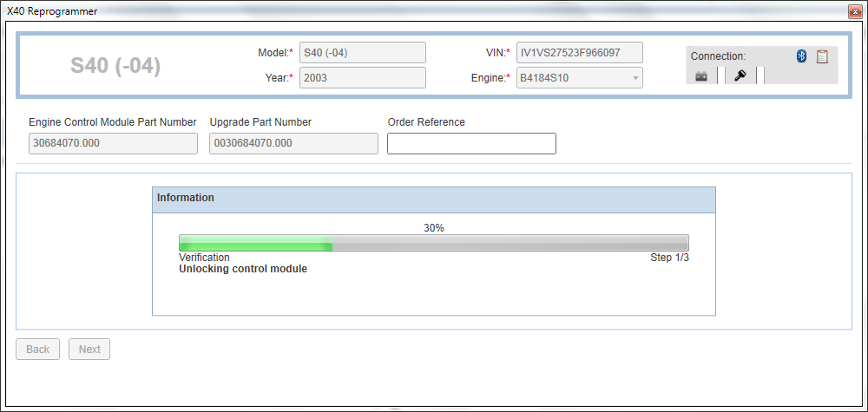868x412 pixels.
Task: Click the "30%" percentage text
Action: 434,228
